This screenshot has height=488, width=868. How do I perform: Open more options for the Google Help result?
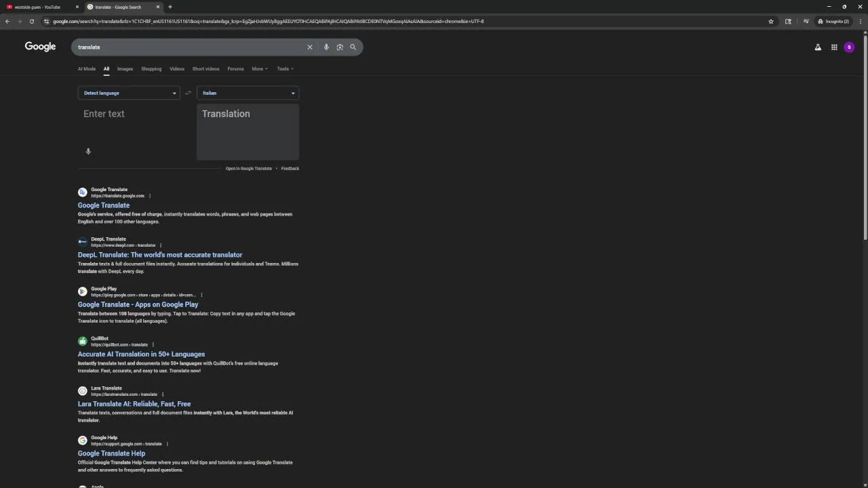[x=167, y=444]
